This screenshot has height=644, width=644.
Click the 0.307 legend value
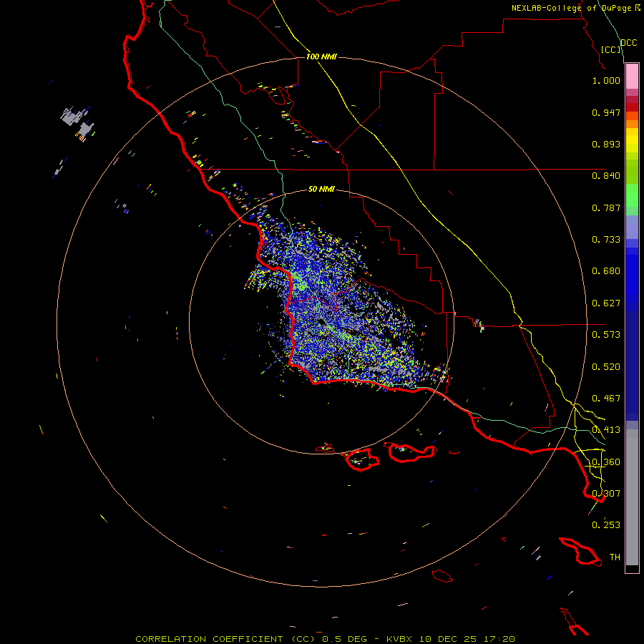(x=606, y=494)
